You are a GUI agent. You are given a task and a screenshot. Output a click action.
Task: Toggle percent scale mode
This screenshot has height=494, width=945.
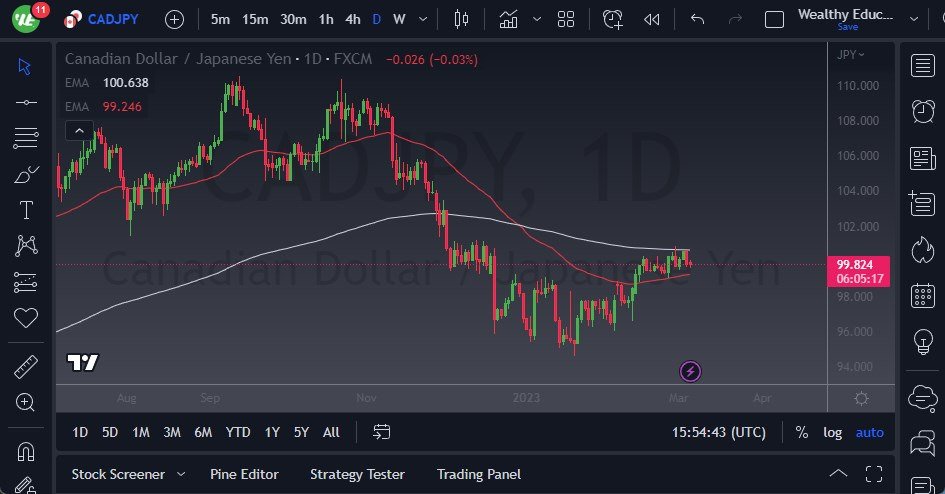click(801, 432)
